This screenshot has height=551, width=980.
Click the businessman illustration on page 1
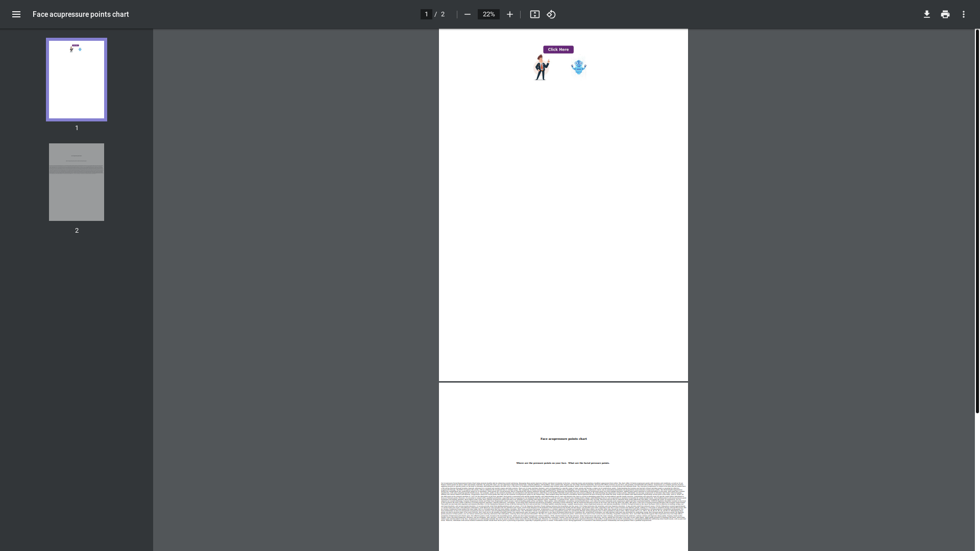click(x=542, y=67)
